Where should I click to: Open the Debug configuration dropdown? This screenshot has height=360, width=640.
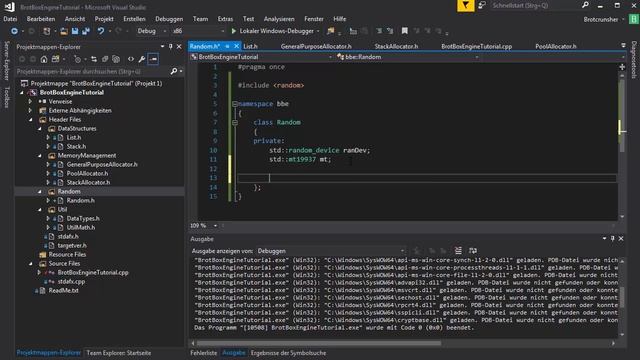pos(152,31)
